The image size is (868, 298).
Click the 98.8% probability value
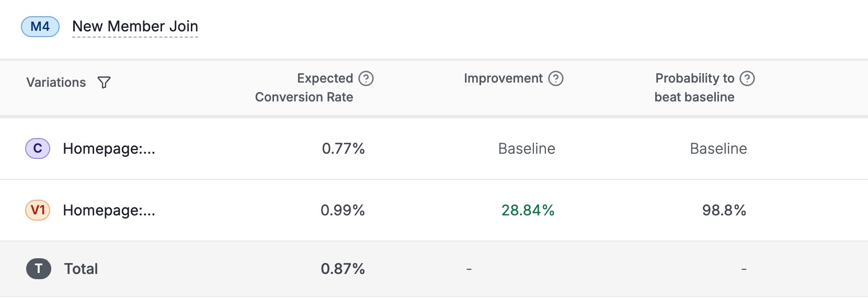click(724, 210)
